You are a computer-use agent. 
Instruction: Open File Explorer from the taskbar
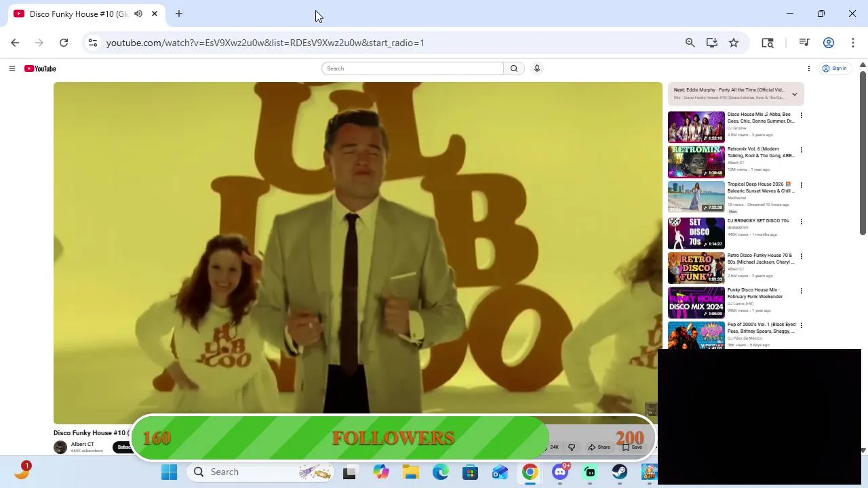click(411, 472)
